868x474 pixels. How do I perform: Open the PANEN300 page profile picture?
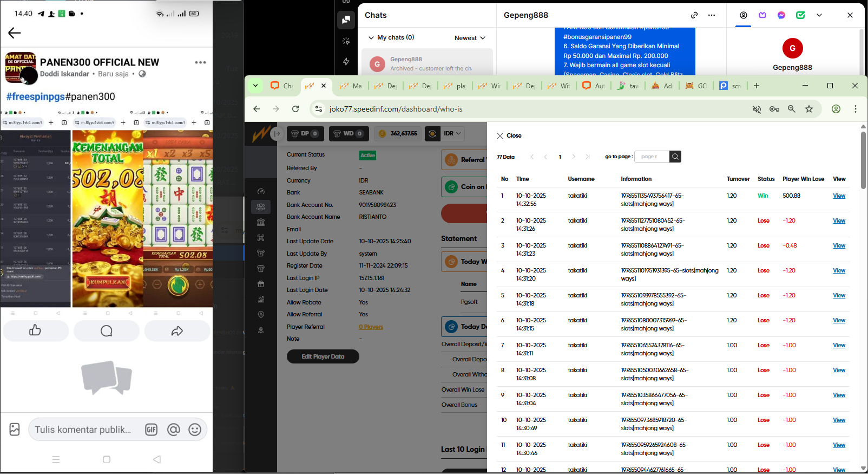click(21, 68)
